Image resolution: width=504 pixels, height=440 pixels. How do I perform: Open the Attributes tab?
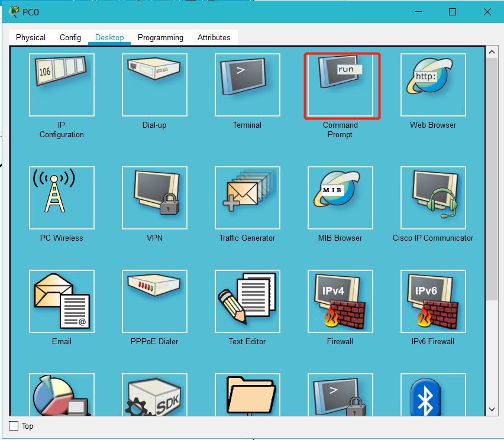pos(214,38)
